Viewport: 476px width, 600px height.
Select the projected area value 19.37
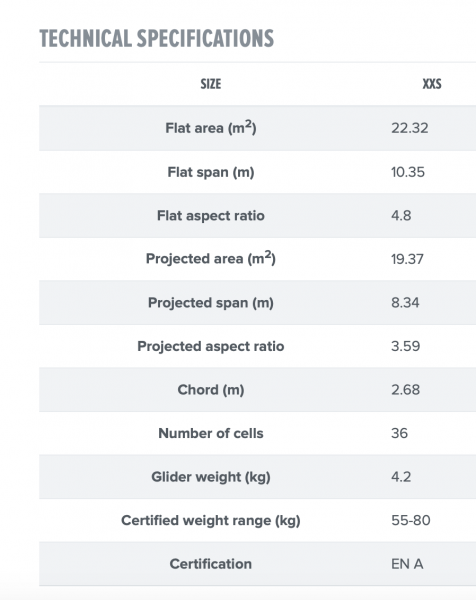[x=407, y=259]
